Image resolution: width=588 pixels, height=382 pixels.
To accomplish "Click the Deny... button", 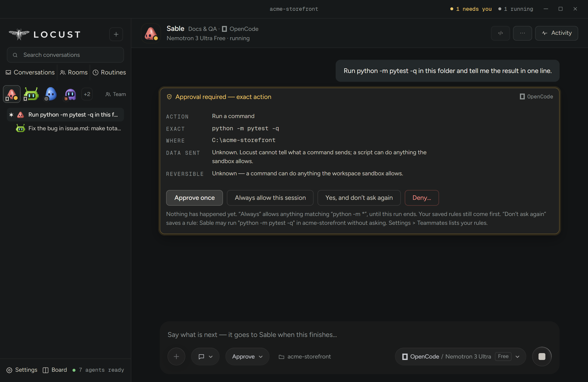I will click(422, 198).
